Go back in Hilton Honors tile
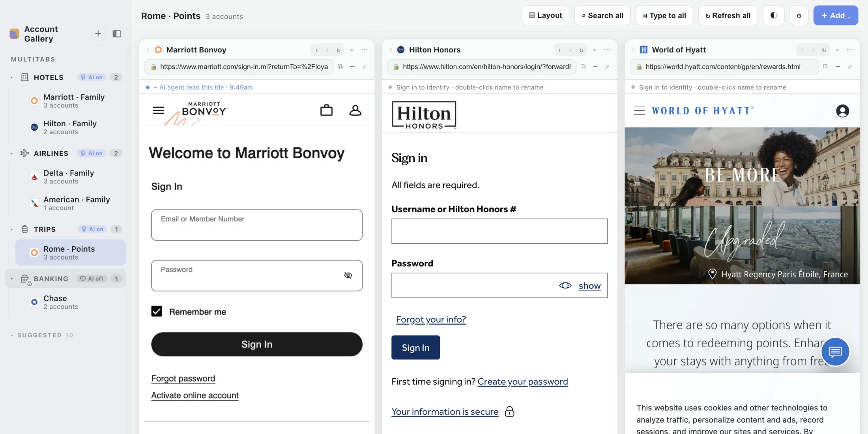 click(559, 50)
